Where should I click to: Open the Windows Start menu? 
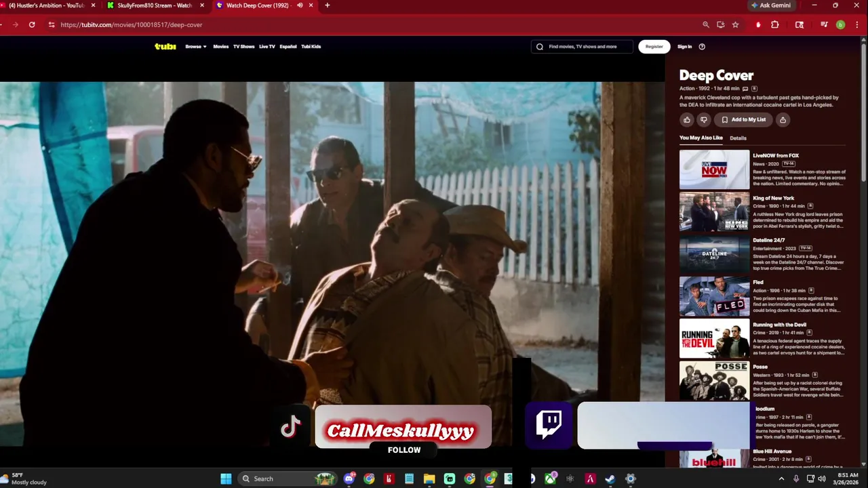pyautogui.click(x=226, y=479)
